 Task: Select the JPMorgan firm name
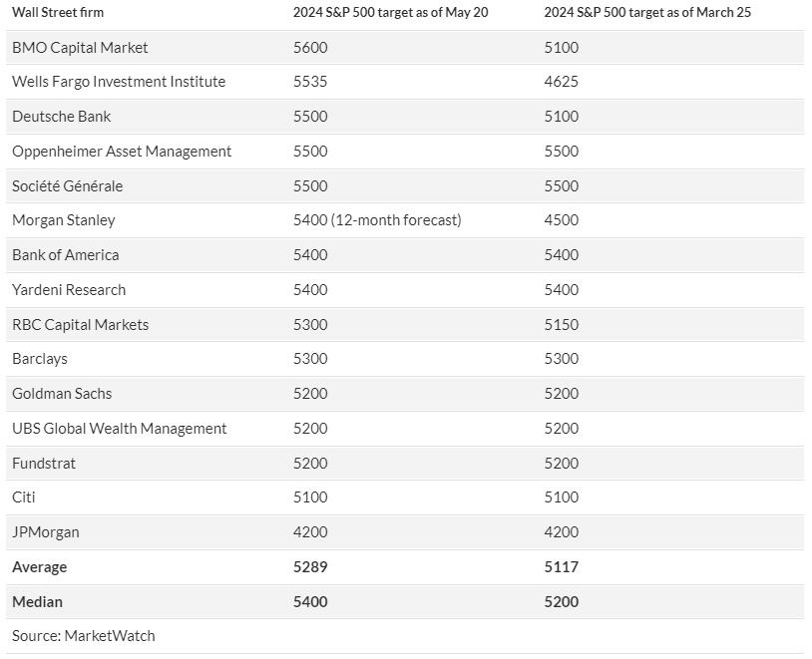pyautogui.click(x=46, y=532)
